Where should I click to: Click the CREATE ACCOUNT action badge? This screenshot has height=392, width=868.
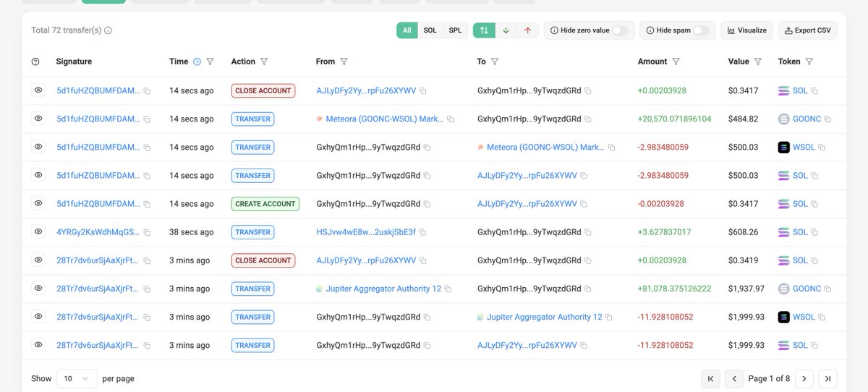pyautogui.click(x=265, y=204)
